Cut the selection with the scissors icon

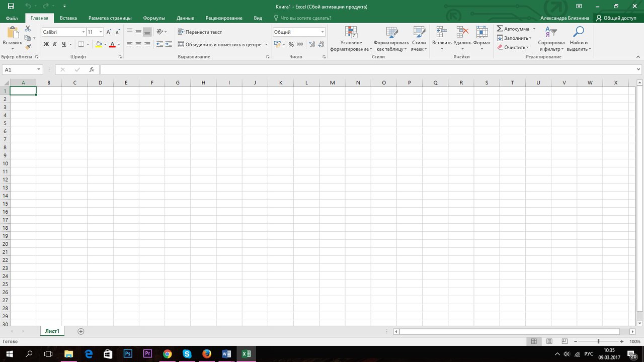tap(28, 29)
